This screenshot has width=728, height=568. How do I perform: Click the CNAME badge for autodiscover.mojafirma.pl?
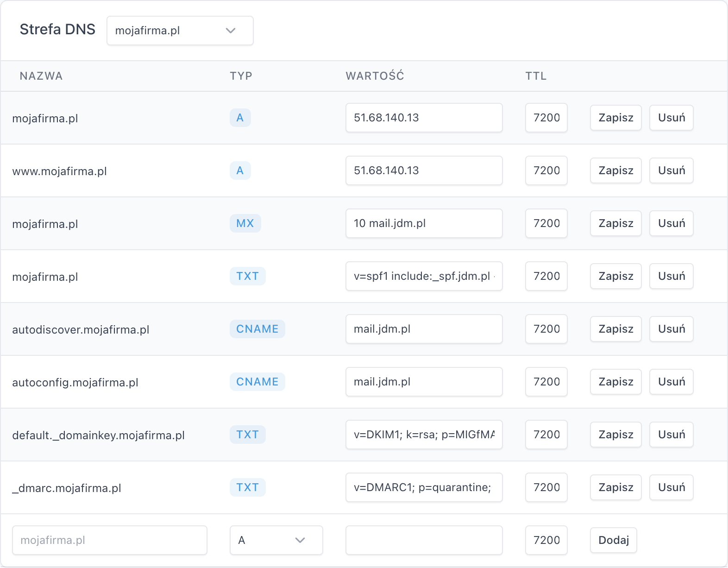point(257,329)
